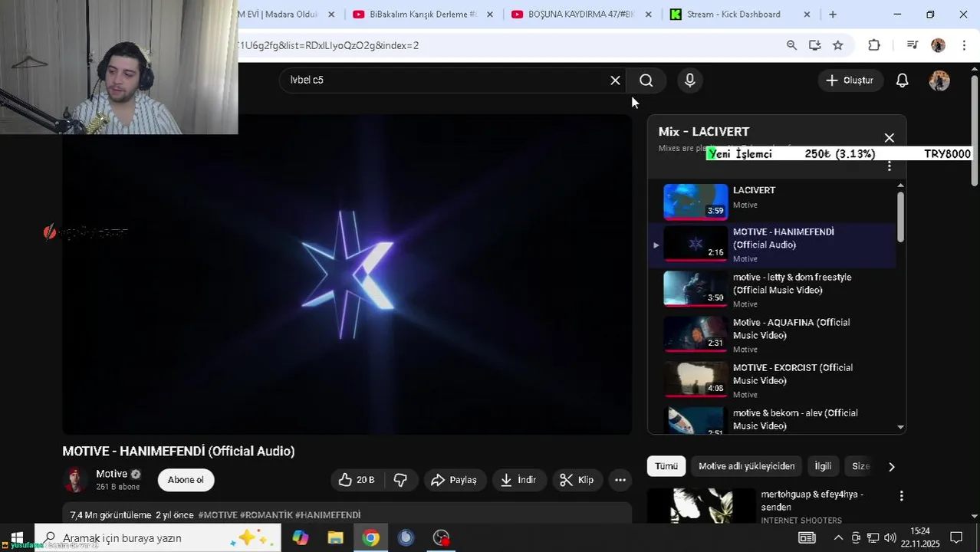The image size is (980, 552).
Task: Open the Motive channel name link
Action: pos(111,474)
